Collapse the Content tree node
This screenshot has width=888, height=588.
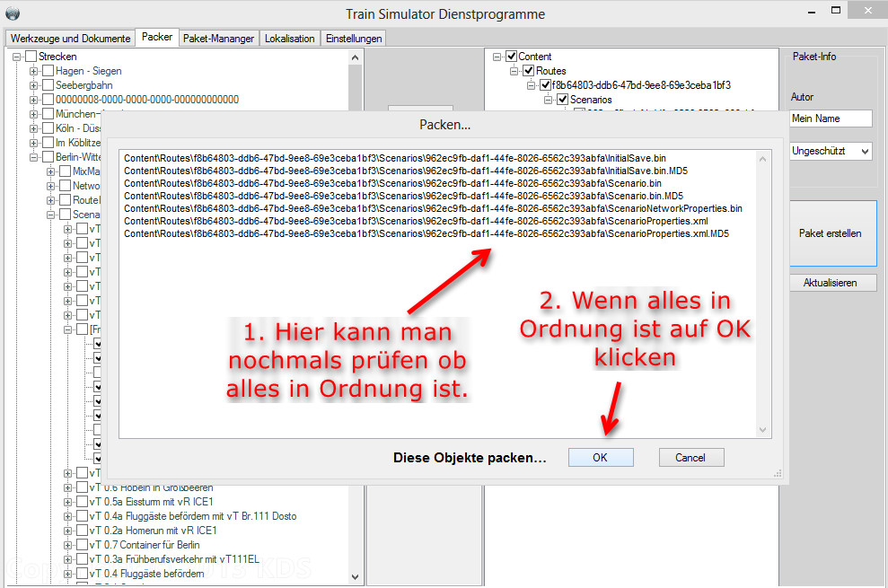(497, 57)
